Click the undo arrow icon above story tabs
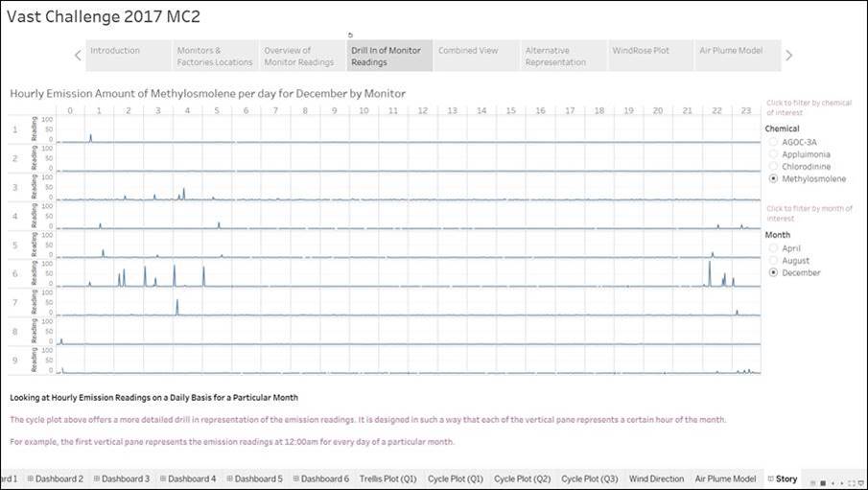Screen dimensions: 868x490 (x=350, y=35)
